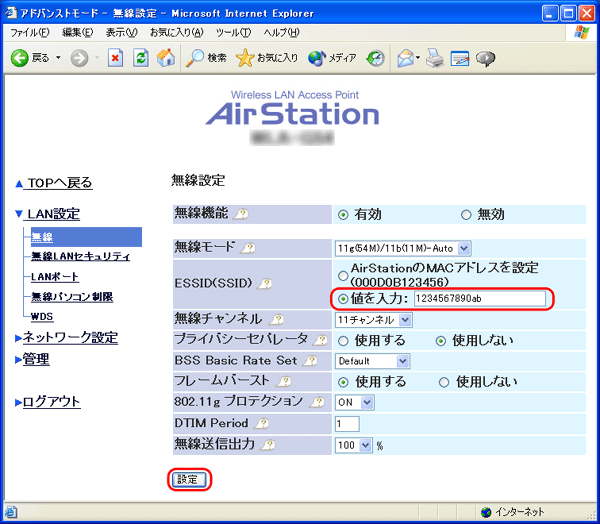Open the ファイル(F) menu

tap(29, 33)
